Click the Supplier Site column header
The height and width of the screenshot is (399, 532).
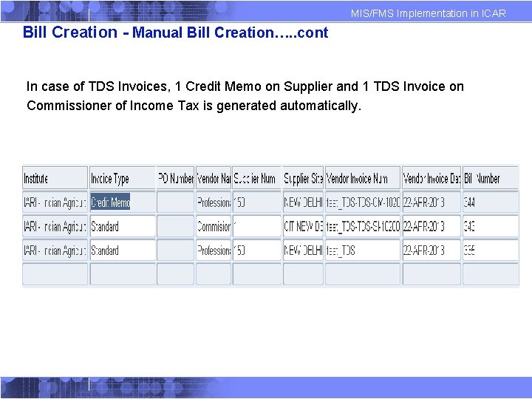point(303,178)
